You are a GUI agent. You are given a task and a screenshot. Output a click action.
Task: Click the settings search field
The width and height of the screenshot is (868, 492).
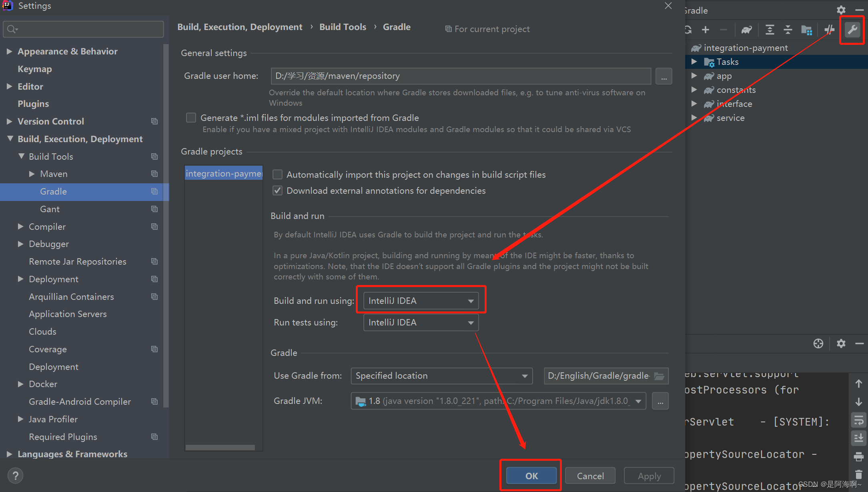click(84, 29)
